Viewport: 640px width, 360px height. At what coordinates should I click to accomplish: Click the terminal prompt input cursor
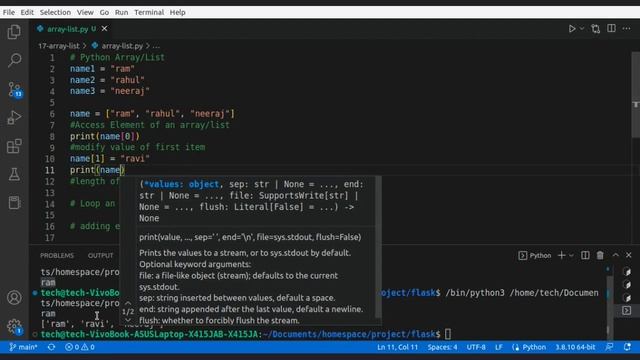[448, 334]
